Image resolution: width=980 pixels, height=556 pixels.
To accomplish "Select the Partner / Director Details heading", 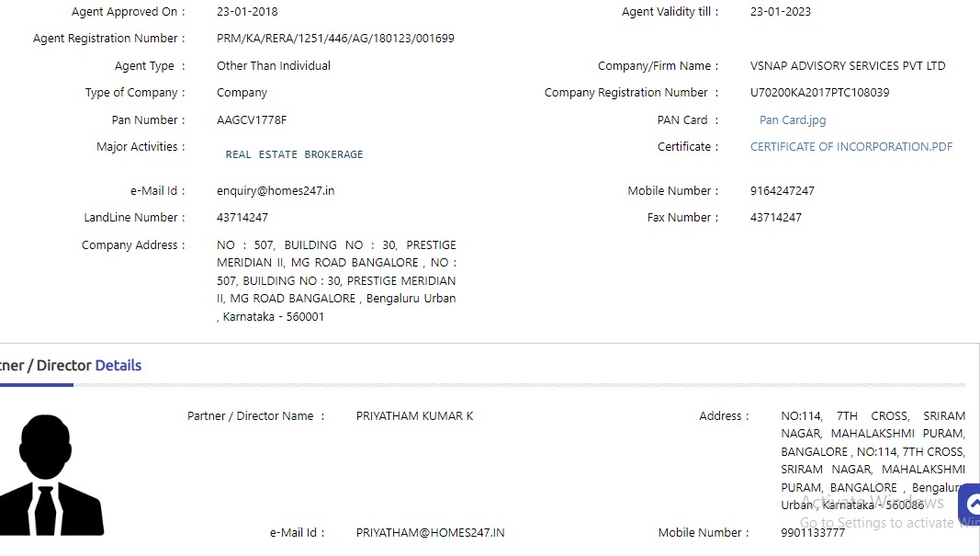I will [x=71, y=365].
